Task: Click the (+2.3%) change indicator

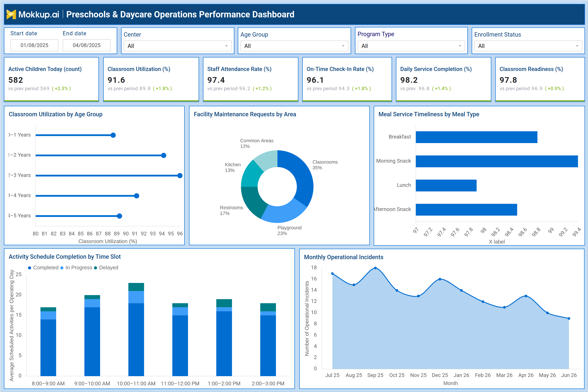Action: pyautogui.click(x=61, y=88)
